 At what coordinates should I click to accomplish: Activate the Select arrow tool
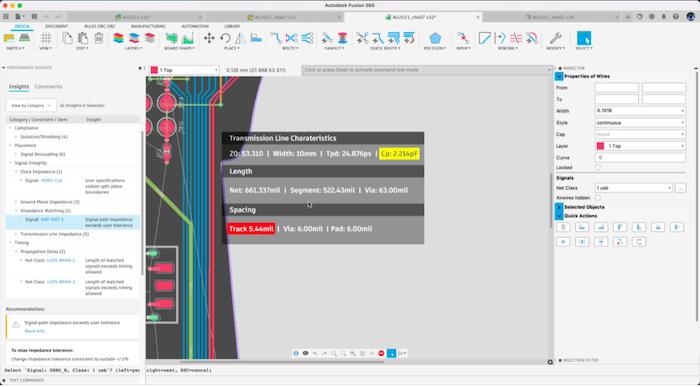coord(584,38)
